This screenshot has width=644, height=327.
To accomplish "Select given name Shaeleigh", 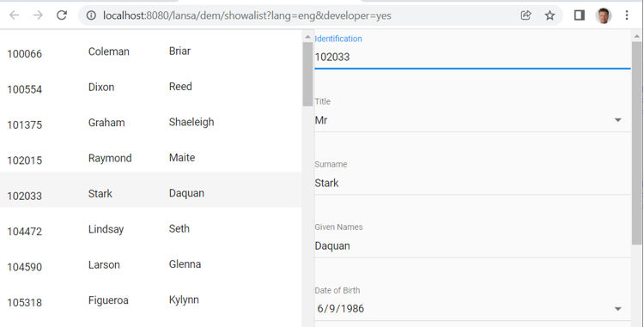I will click(191, 122).
